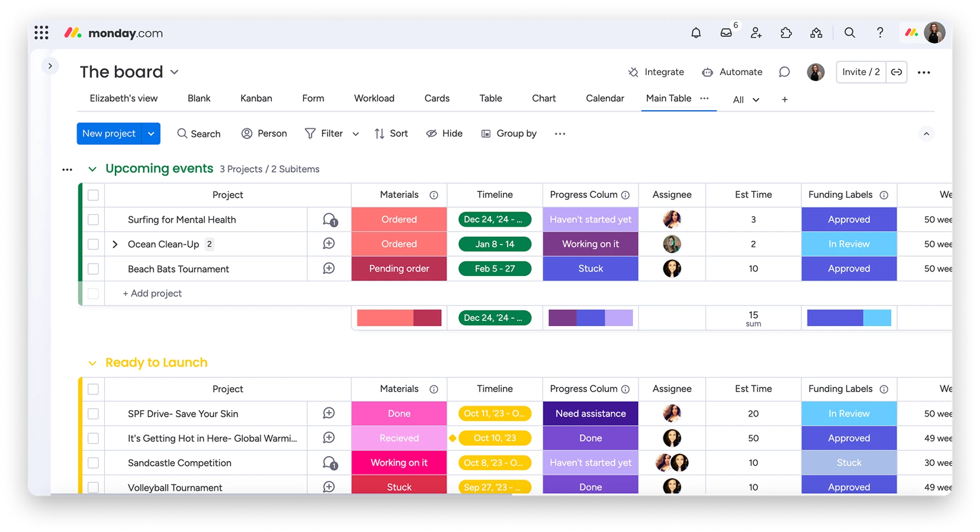Click the search everything magnifier icon
The image size is (980, 532).
coord(849,33)
